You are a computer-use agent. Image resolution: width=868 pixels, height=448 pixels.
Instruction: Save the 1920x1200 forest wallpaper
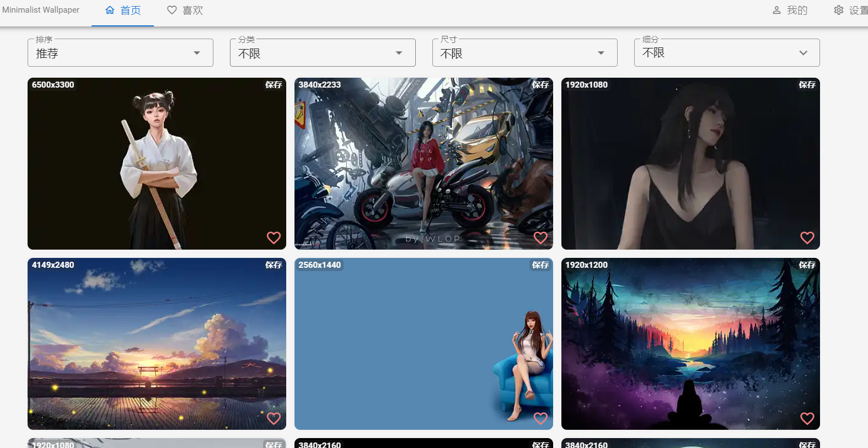(807, 265)
